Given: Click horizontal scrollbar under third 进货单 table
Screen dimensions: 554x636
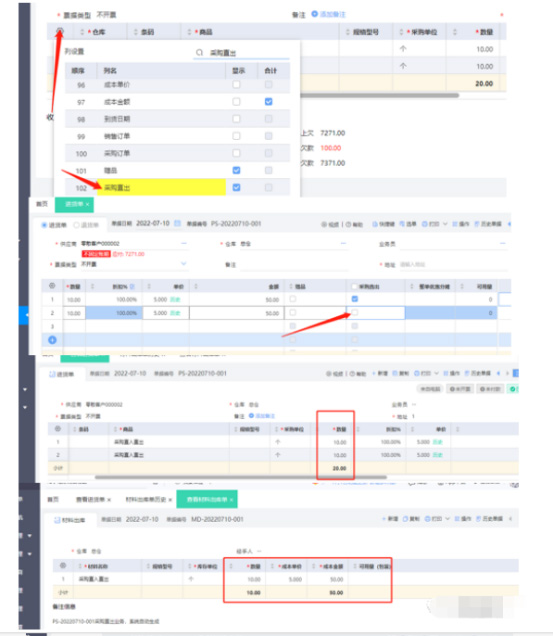Looking at the screenshot, I should [x=241, y=477].
